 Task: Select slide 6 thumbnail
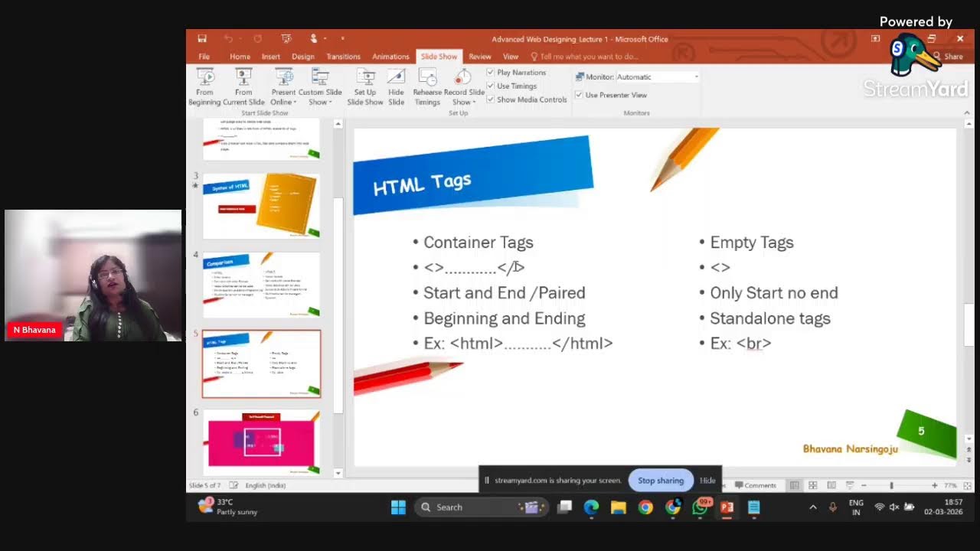pyautogui.click(x=261, y=442)
